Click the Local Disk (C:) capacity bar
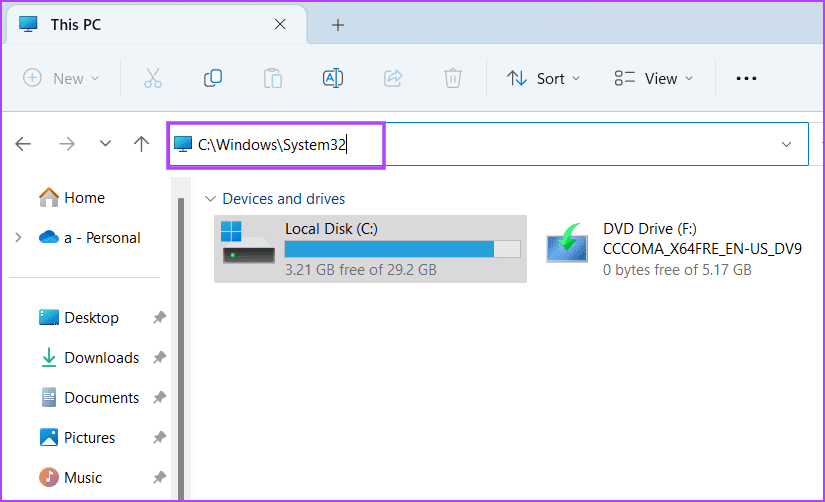The height and width of the screenshot is (502, 825). [403, 249]
